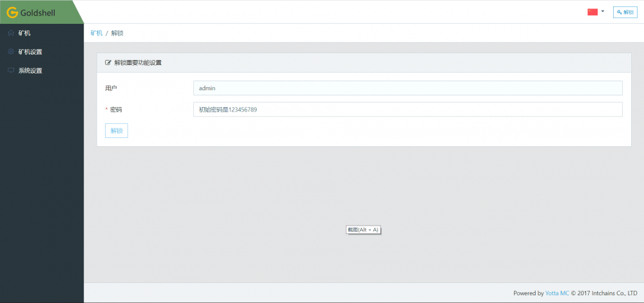Click the Chinese flag language icon
The height and width of the screenshot is (303, 644).
pyautogui.click(x=592, y=12)
